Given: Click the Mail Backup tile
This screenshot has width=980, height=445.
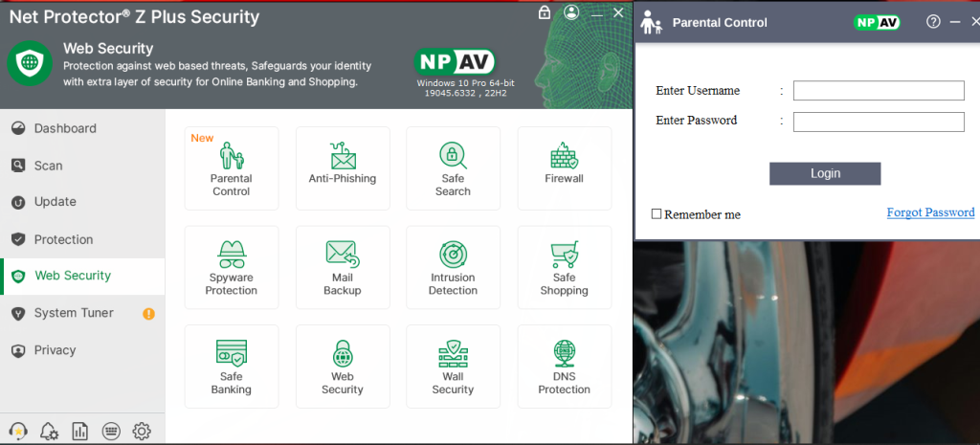Looking at the screenshot, I should [x=342, y=267].
